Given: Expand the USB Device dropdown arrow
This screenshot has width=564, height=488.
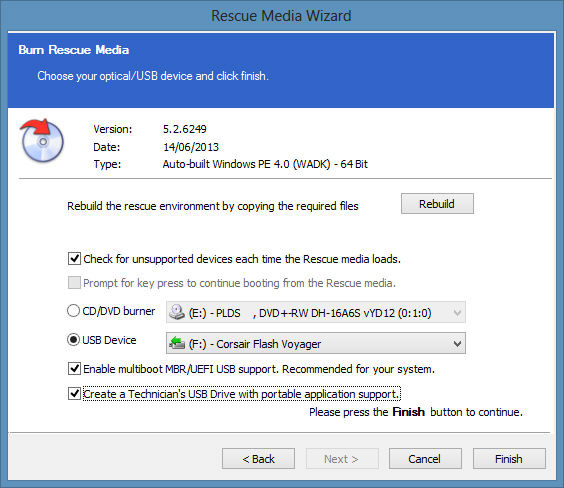Looking at the screenshot, I should point(457,343).
